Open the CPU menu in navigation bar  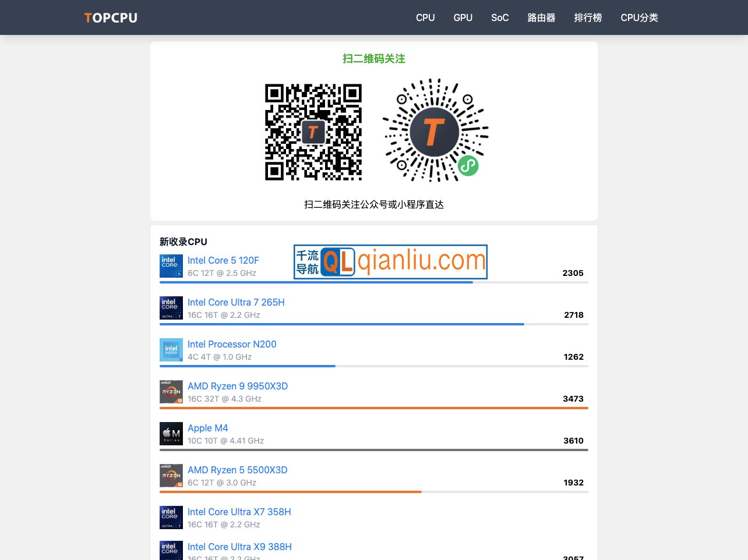tap(425, 18)
